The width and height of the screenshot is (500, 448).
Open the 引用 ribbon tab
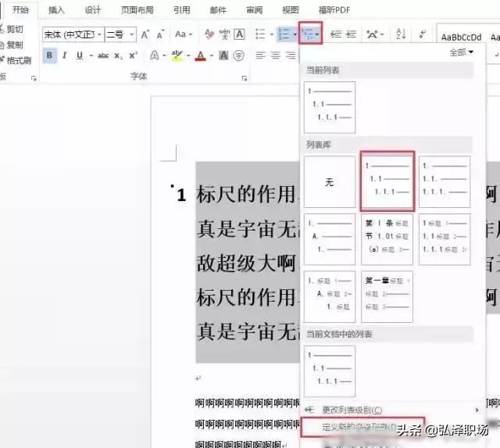(182, 10)
